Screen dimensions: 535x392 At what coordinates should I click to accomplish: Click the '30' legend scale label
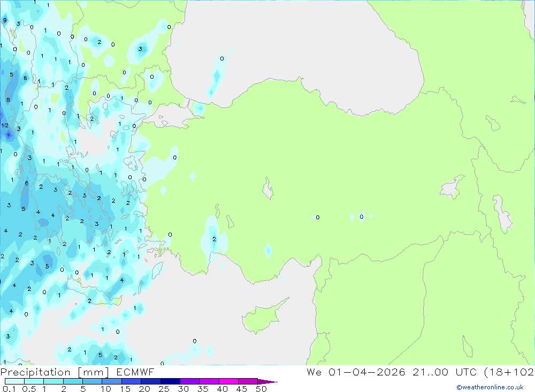183,389
